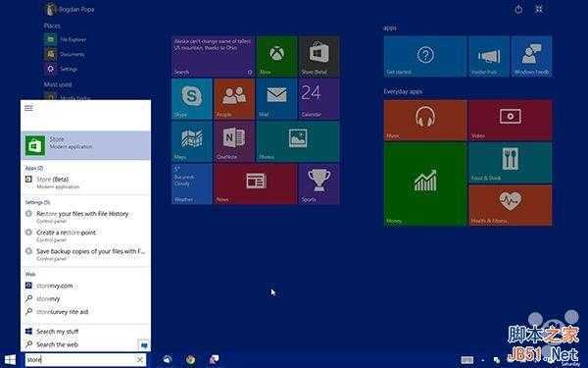Open the Chrome taskbar icon
Image resolution: width=588 pixels, height=368 pixels.
190,360
